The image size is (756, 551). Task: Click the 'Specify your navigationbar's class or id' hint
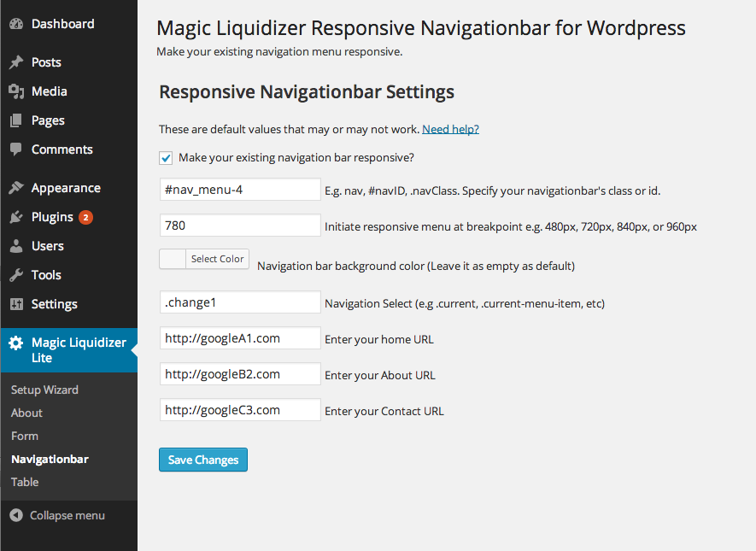(x=492, y=191)
